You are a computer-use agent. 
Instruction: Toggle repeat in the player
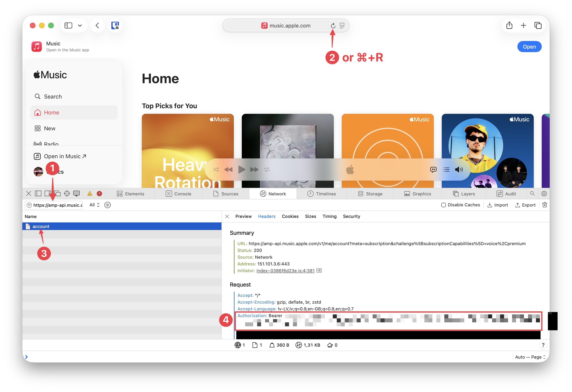[267, 170]
